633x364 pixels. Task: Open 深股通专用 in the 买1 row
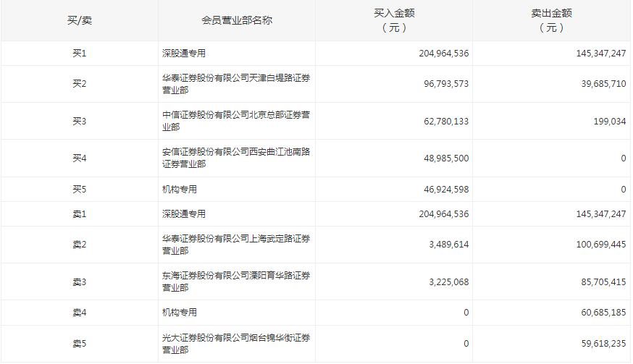click(184, 54)
